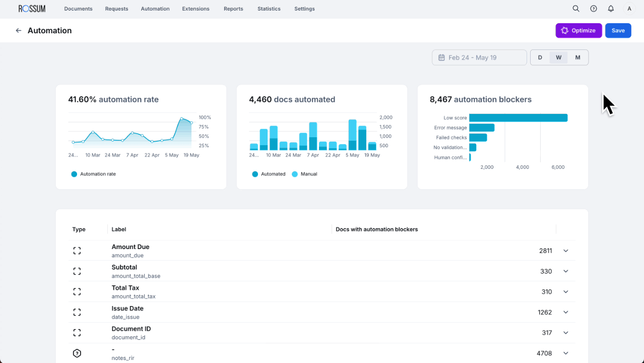The image size is (644, 363).
Task: Click the back arrow next to Automation
Action: [19, 30]
